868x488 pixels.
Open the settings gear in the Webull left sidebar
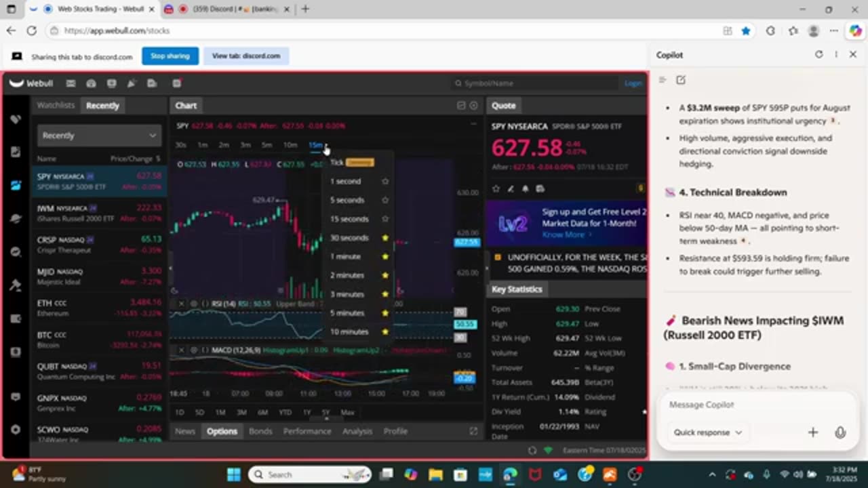(x=16, y=430)
